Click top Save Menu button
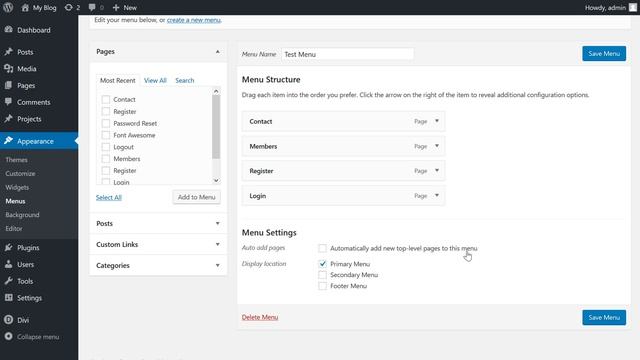Screen dimensions: 640x360 604,53
